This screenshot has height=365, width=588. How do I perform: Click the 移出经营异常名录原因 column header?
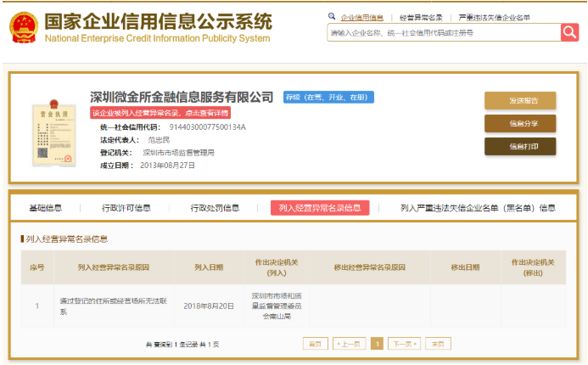coord(369,267)
